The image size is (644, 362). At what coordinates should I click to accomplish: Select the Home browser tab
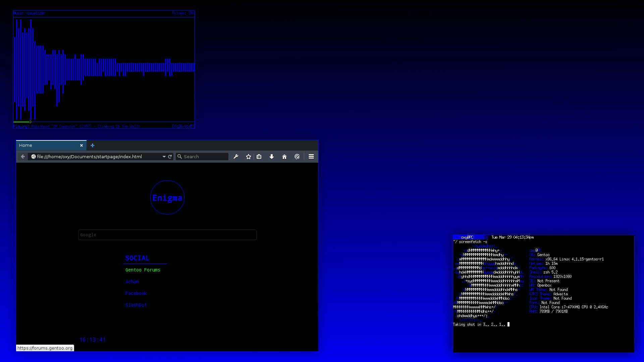pos(51,145)
